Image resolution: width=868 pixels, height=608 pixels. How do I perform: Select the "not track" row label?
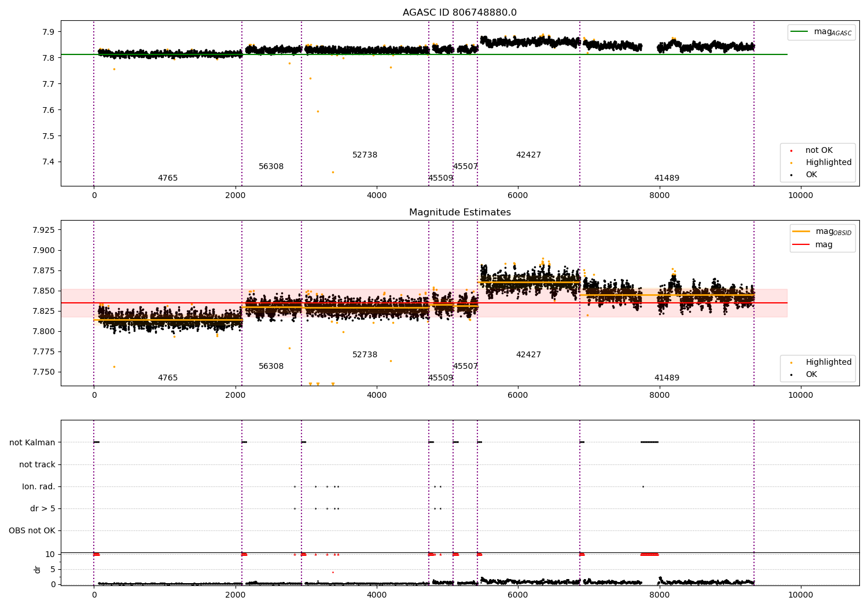(37, 464)
